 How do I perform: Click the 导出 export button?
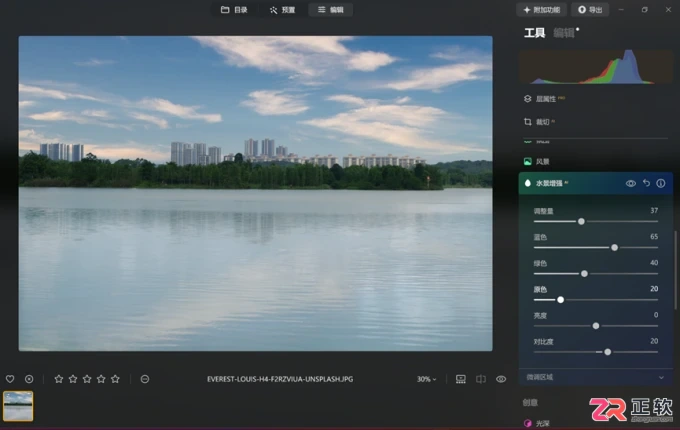[590, 10]
